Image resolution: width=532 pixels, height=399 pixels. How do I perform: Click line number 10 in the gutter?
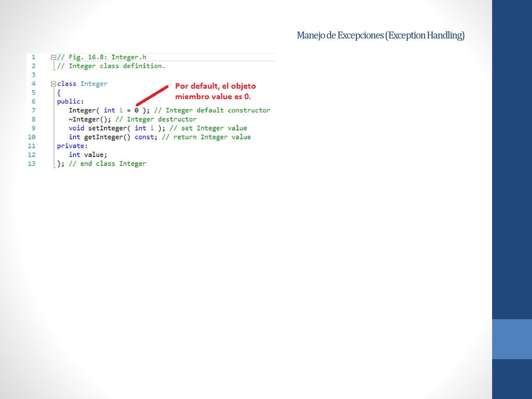click(x=32, y=137)
